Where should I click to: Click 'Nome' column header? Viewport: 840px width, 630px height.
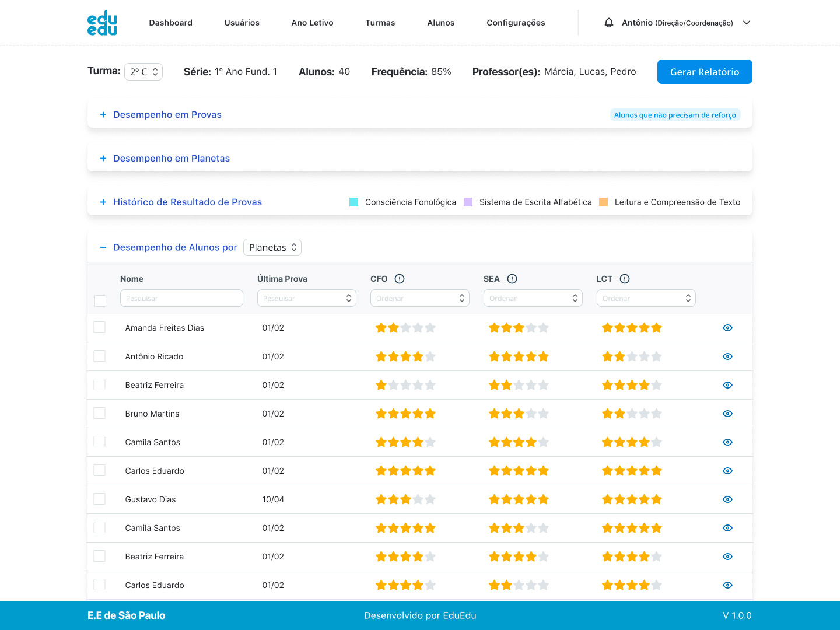(132, 279)
